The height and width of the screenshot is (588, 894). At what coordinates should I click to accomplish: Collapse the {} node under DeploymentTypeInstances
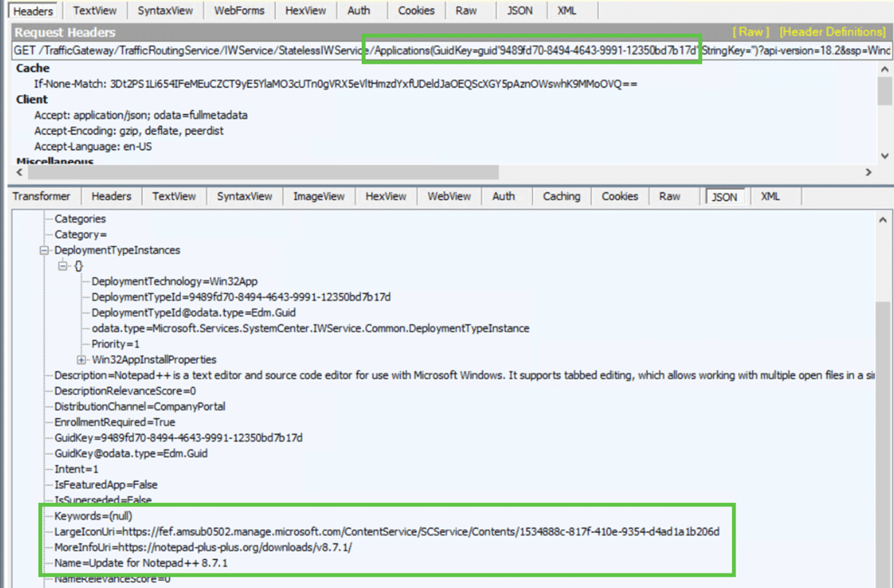[63, 266]
